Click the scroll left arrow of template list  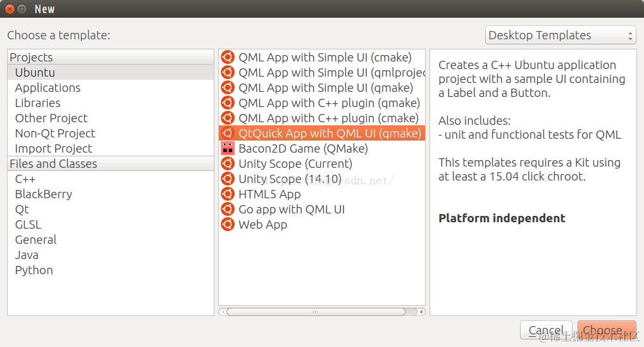pyautogui.click(x=223, y=312)
